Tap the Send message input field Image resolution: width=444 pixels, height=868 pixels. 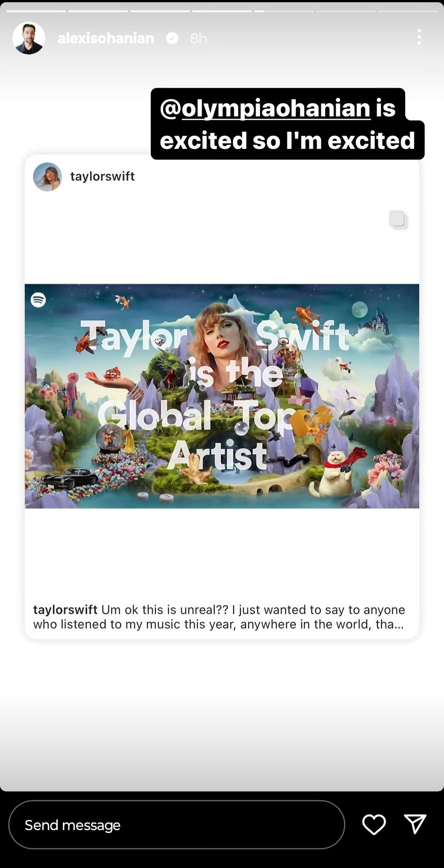click(x=176, y=825)
